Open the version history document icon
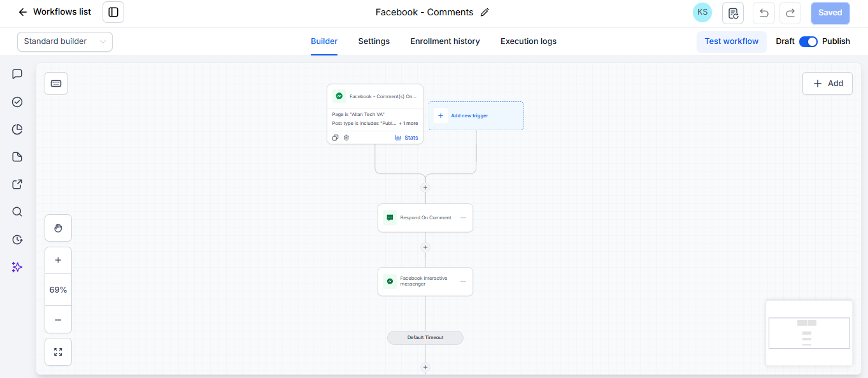The width and height of the screenshot is (868, 378). [x=733, y=13]
